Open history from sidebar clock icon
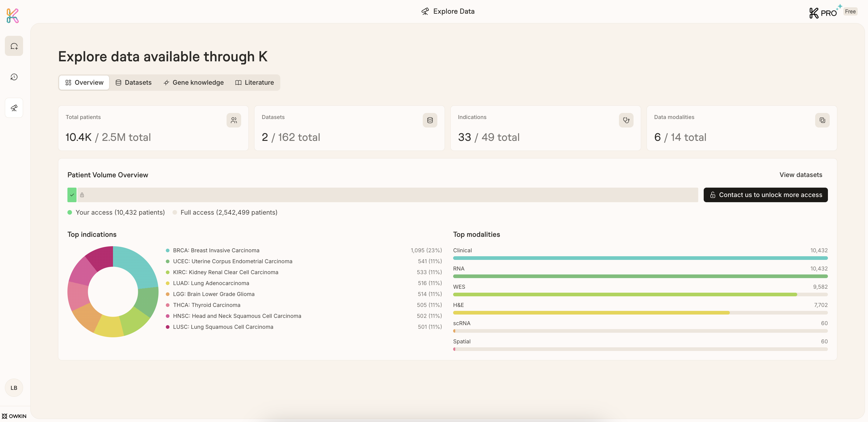 (x=14, y=77)
